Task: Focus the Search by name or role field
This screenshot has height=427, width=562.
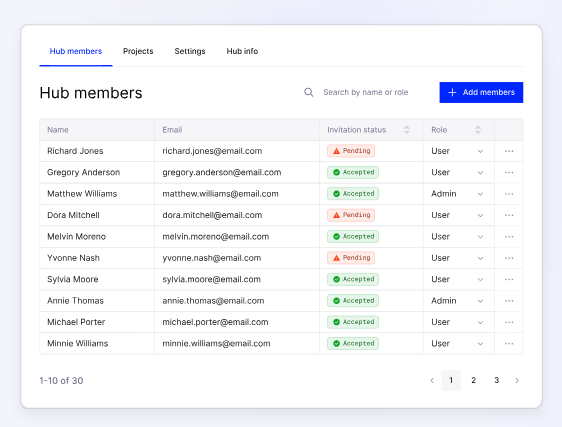Action: [366, 92]
